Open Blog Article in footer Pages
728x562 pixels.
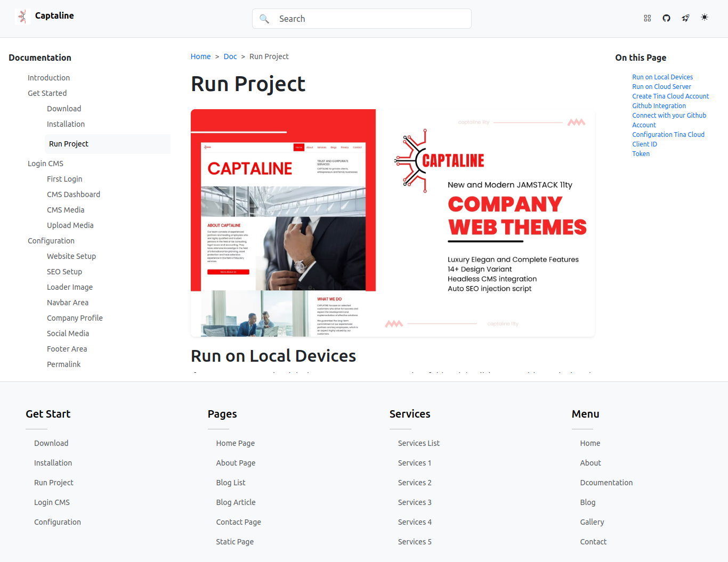click(236, 502)
